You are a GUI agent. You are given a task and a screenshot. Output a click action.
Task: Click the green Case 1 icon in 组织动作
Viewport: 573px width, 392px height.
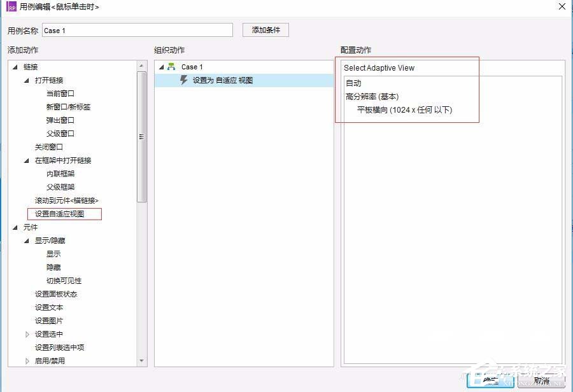point(171,66)
